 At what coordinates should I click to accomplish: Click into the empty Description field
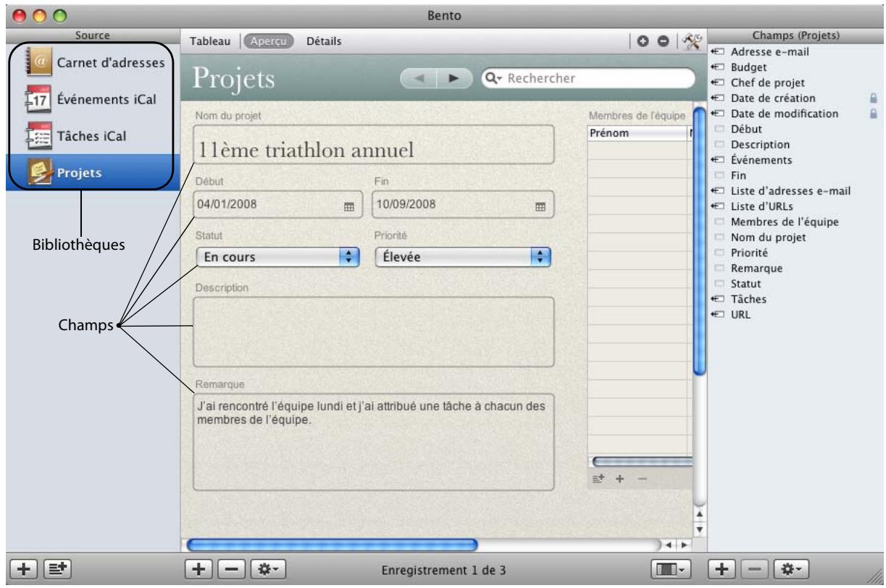tap(374, 332)
